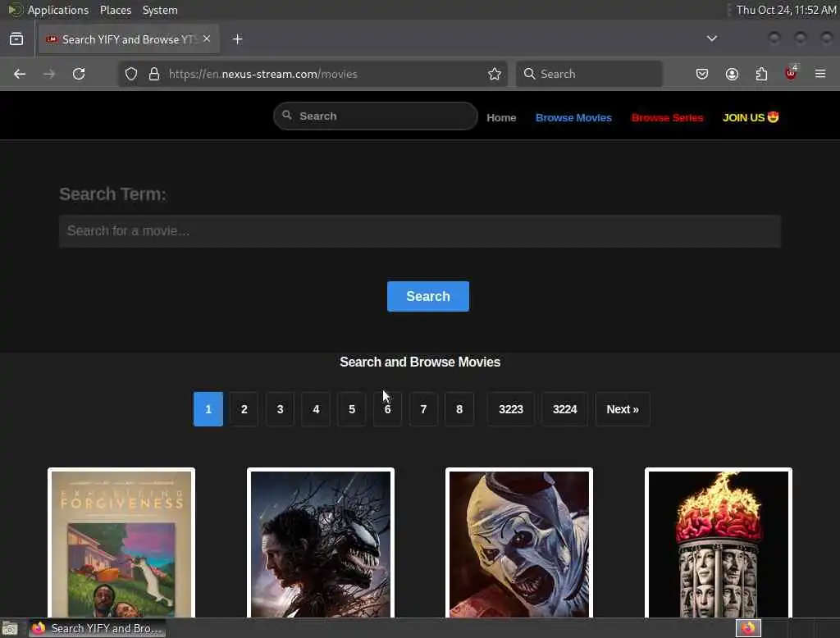Open the extensions puzzle icon
The height and width of the screenshot is (638, 840).
[761, 74]
